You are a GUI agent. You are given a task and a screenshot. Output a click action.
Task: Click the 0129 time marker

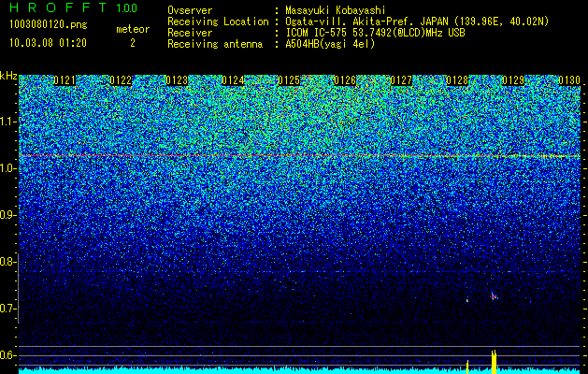513,80
